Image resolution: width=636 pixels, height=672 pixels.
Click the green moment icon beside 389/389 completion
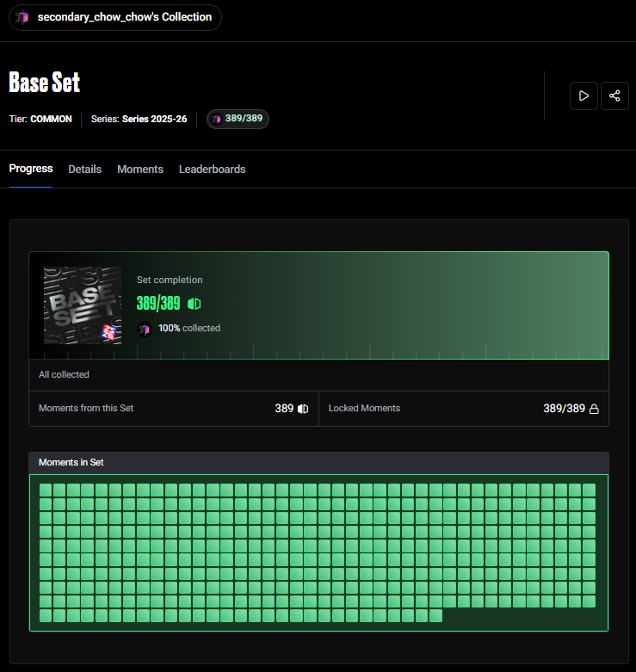[x=195, y=304]
